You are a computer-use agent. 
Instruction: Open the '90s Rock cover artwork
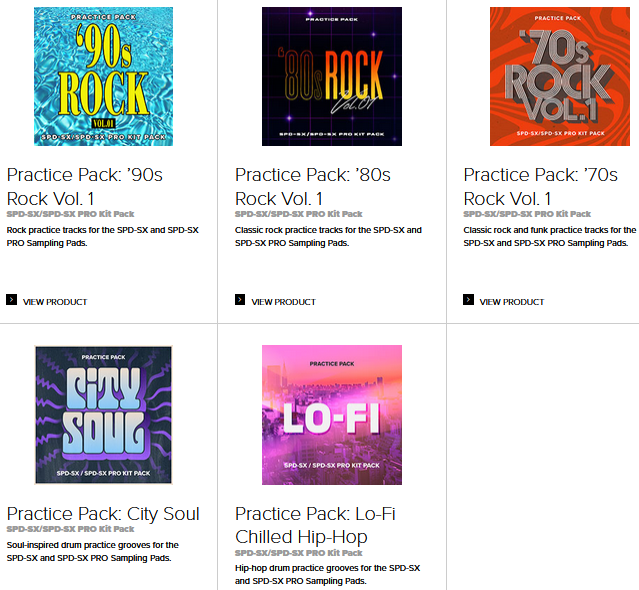pyautogui.click(x=103, y=76)
